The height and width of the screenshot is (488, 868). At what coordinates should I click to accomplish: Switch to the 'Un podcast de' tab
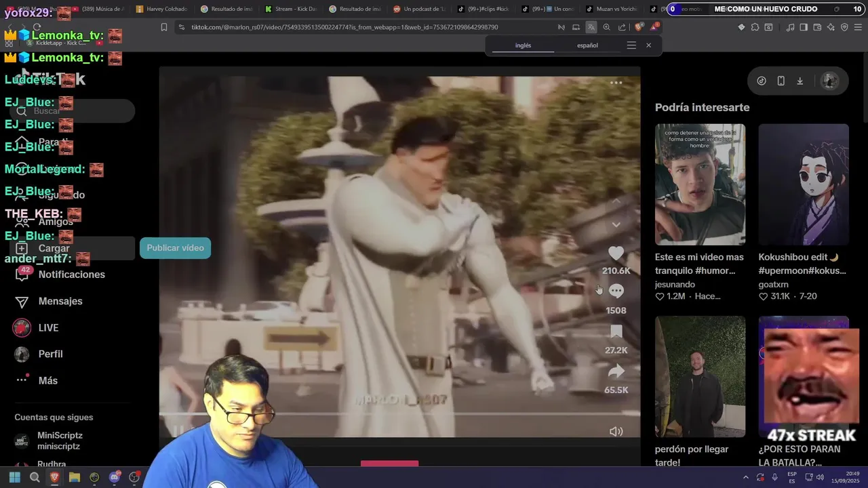(x=420, y=9)
